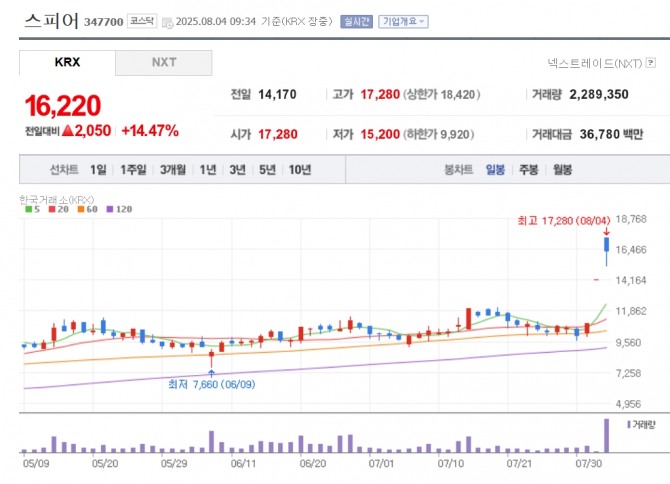Image resolution: width=670 pixels, height=484 pixels.
Task: Click the 한국거래소(KRX) chart caption
Action: tap(56, 199)
